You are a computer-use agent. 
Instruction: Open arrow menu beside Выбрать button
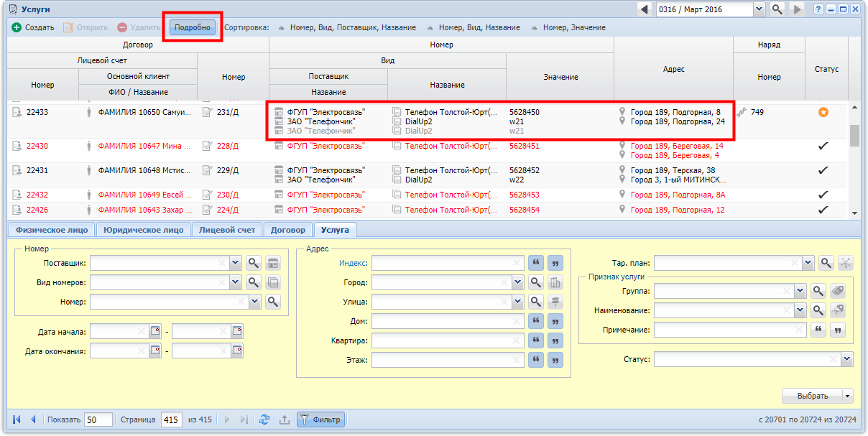(x=848, y=396)
